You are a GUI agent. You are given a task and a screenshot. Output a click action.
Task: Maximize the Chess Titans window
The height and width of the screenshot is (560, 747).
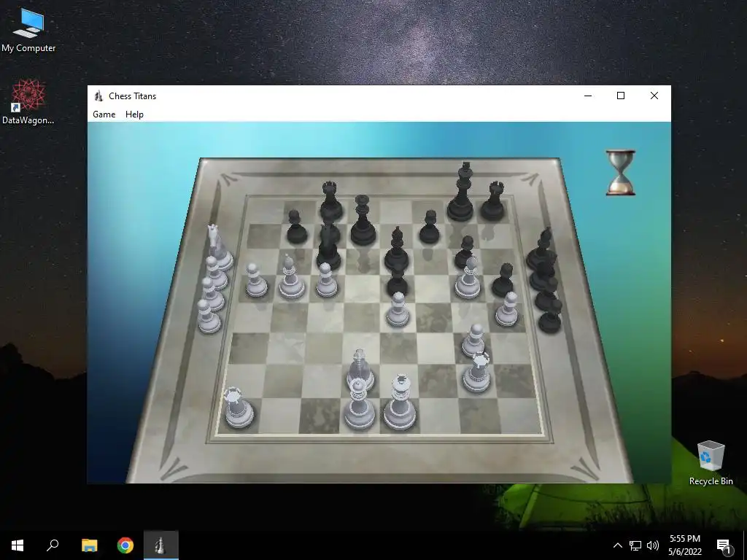click(621, 96)
